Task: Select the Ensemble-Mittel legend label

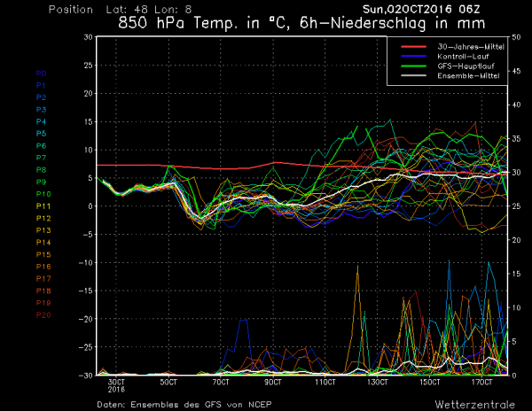Action: pos(467,77)
